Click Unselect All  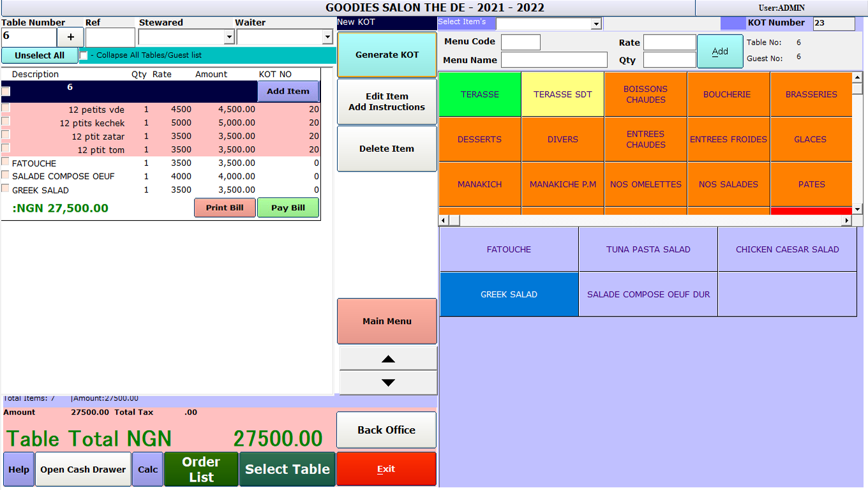point(40,56)
